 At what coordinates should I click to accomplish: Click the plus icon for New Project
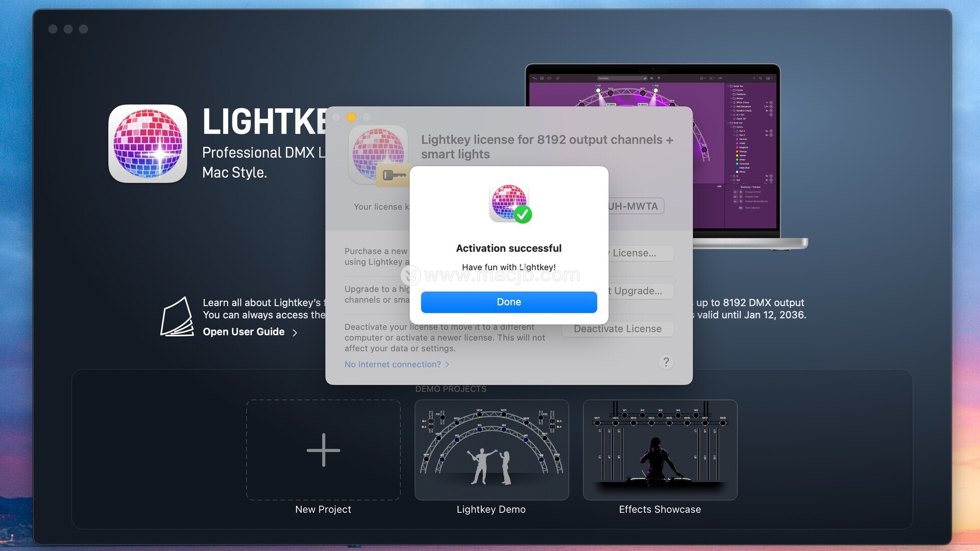click(323, 450)
